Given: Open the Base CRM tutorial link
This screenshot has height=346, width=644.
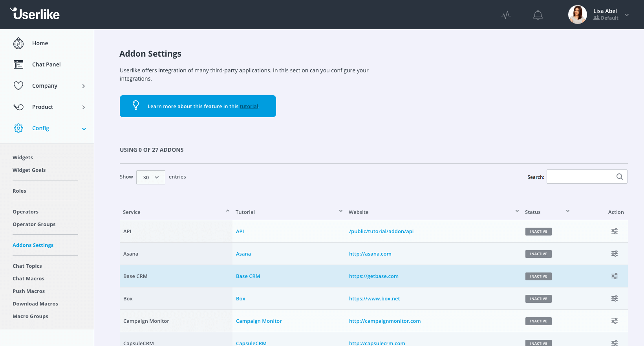Looking at the screenshot, I should click(248, 276).
